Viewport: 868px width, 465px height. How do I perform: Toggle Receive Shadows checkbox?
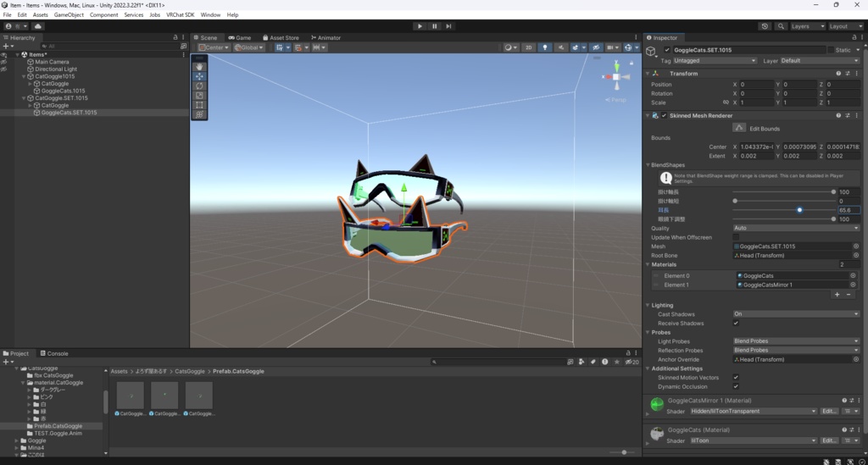tap(736, 323)
